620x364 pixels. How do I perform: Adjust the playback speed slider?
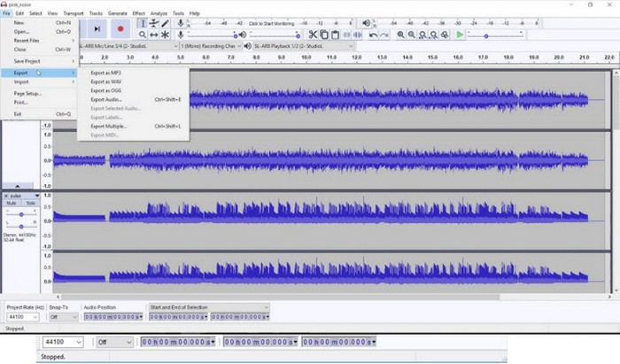point(487,35)
